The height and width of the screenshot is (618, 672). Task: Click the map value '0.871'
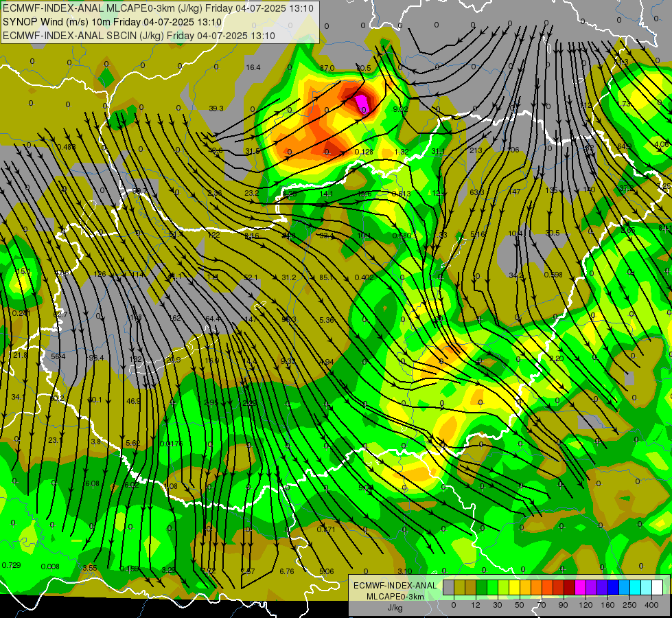[x=326, y=529]
